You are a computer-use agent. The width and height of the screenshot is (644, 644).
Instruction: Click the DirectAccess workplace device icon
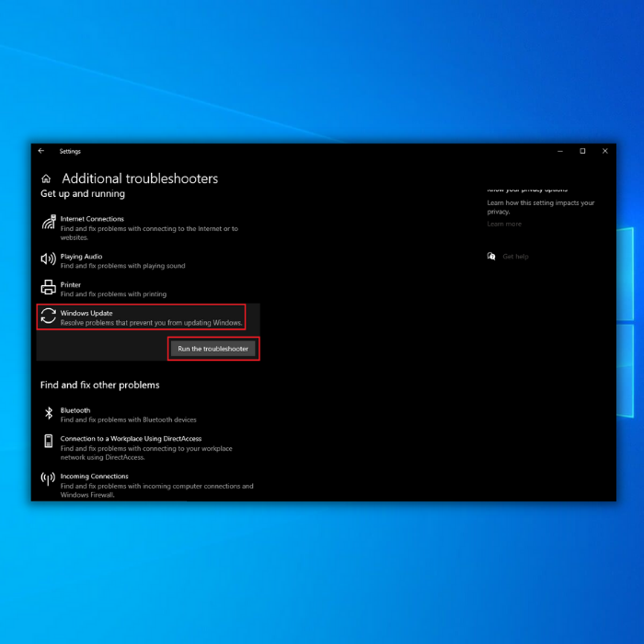point(49,441)
